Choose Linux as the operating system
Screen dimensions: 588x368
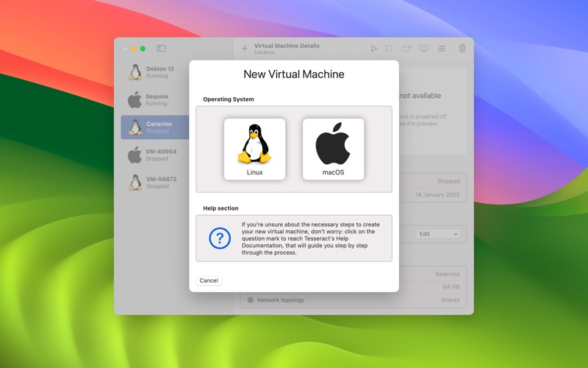(x=254, y=149)
